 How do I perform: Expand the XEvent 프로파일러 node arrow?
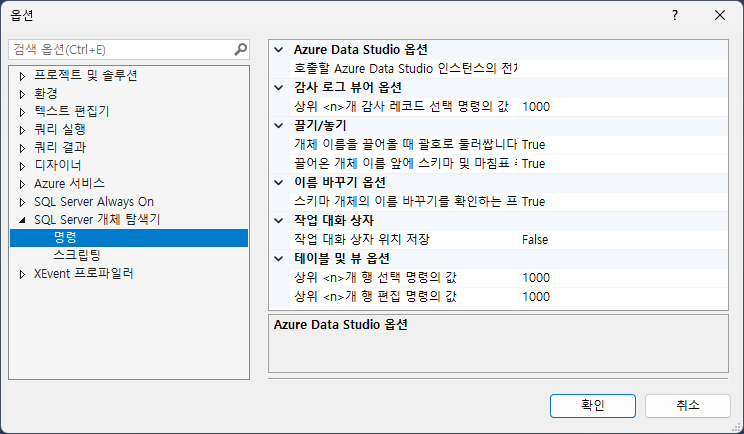pyautogui.click(x=22, y=274)
